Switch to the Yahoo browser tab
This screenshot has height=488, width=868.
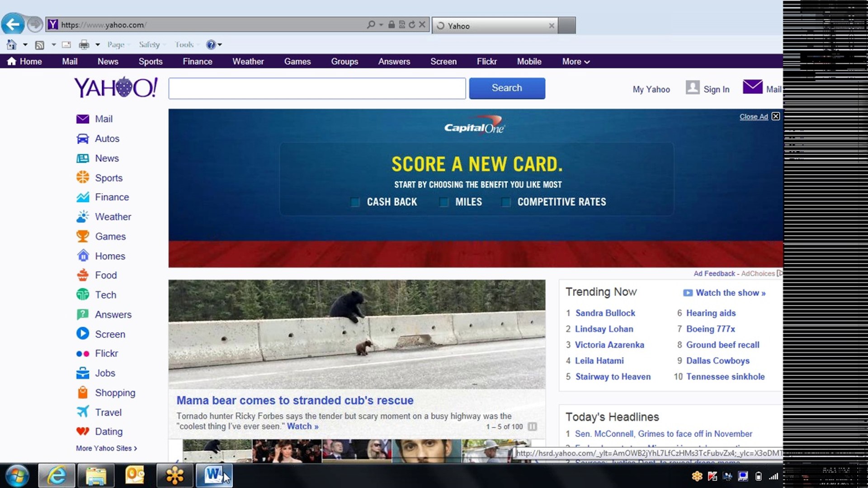click(x=495, y=26)
